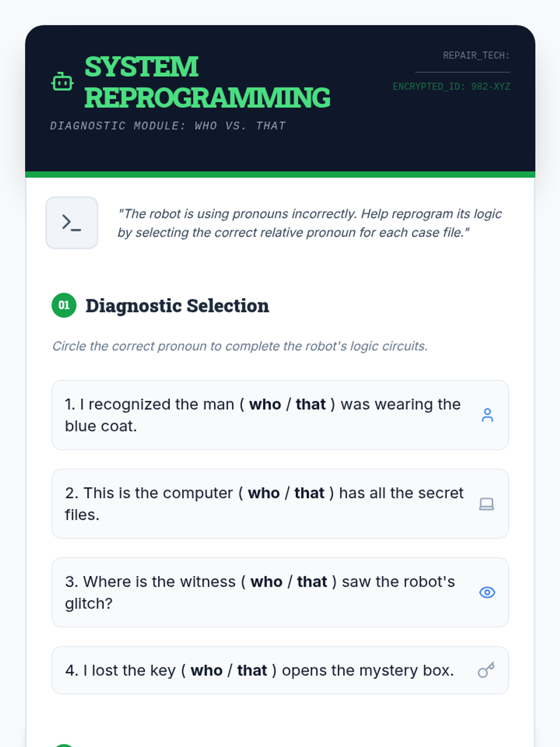
Task: Click the key icon in question 4
Action: click(x=486, y=670)
